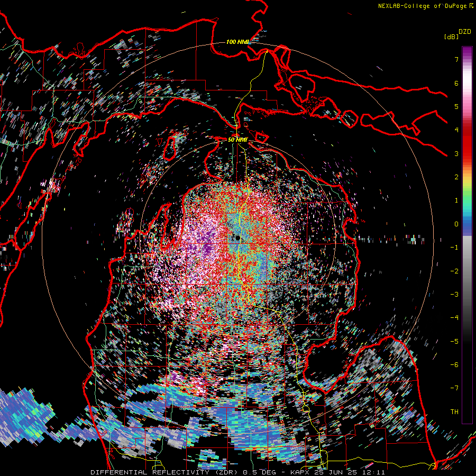Click the -4 value on the dB scale
This screenshot has height=476, width=476.
(x=454, y=317)
